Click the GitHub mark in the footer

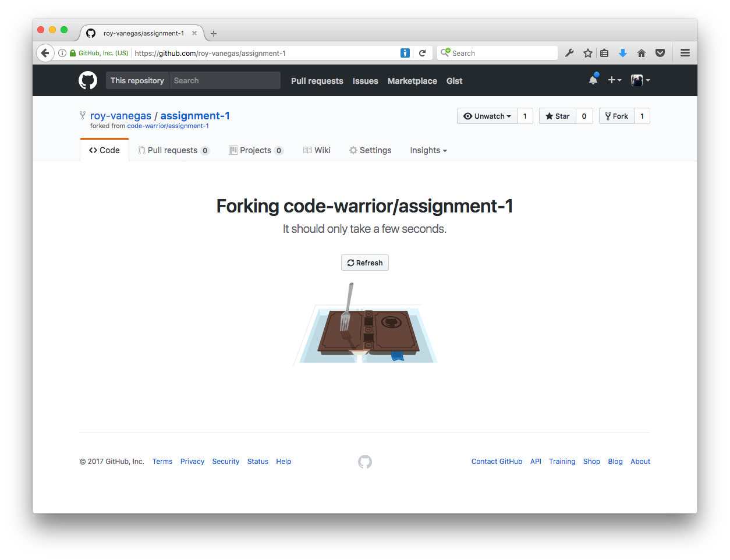pyautogui.click(x=365, y=462)
